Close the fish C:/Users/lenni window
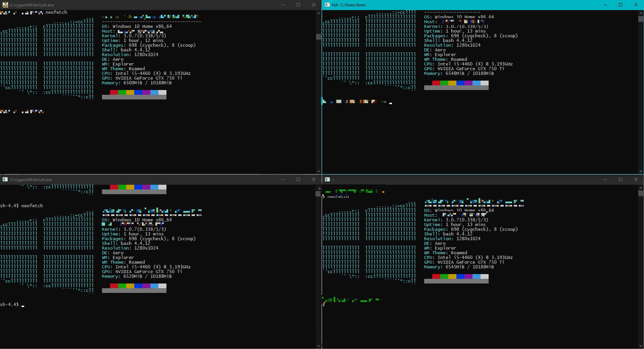Image resolution: width=644 pixels, height=349 pixels. click(636, 5)
